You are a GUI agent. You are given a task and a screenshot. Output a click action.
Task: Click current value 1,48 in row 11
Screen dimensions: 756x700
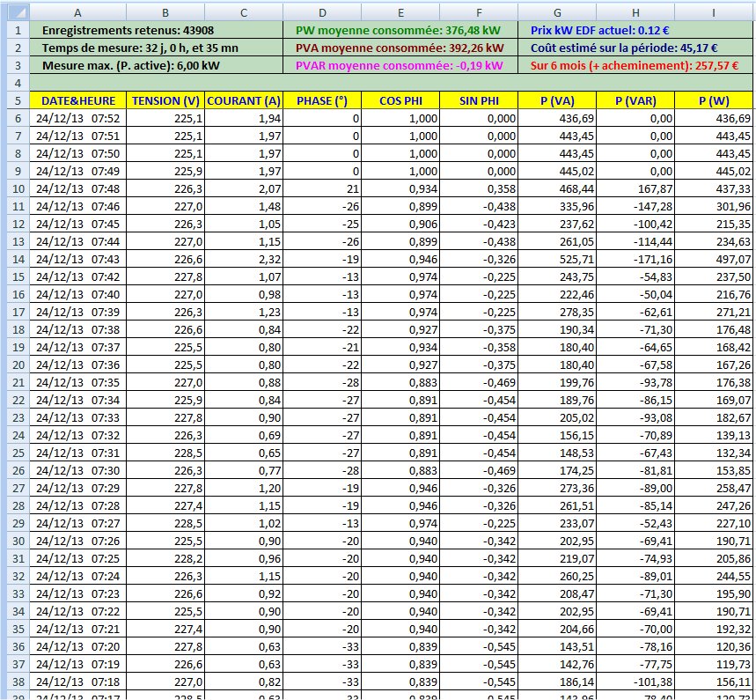(x=244, y=207)
